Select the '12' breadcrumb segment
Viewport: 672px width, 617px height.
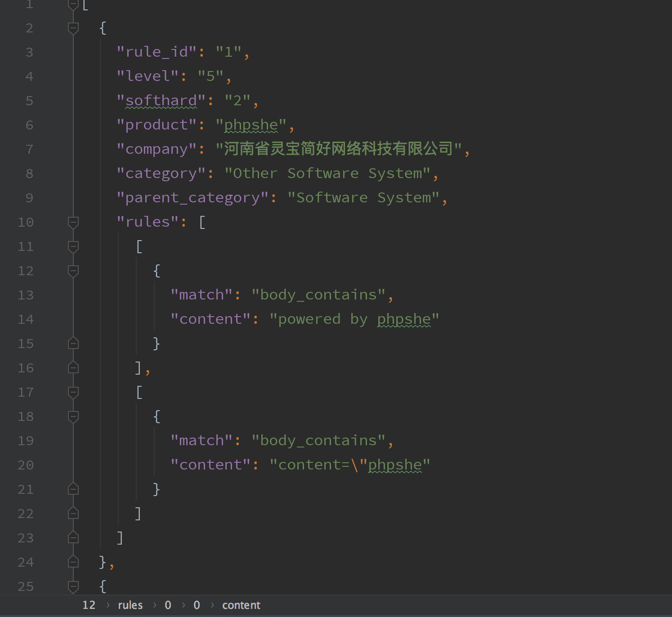89,605
